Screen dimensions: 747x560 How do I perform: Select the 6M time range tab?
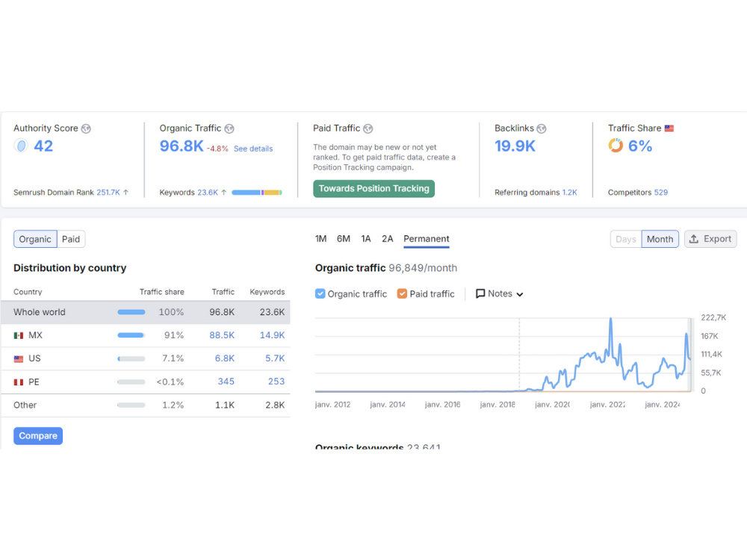[344, 239]
